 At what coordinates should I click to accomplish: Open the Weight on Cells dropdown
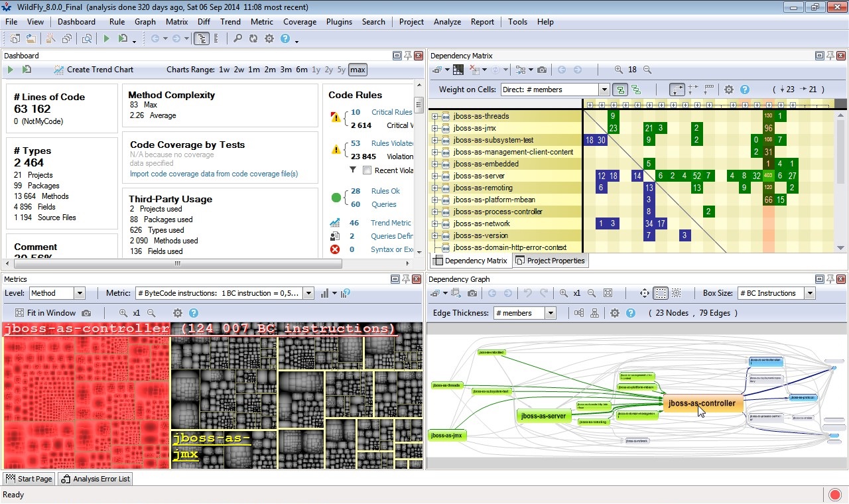pos(603,89)
